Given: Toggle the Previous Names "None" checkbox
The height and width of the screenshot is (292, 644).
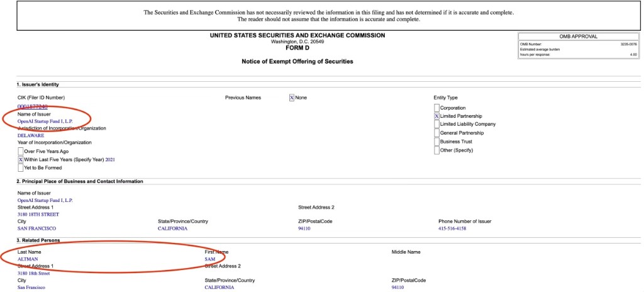Looking at the screenshot, I should pyautogui.click(x=292, y=98).
